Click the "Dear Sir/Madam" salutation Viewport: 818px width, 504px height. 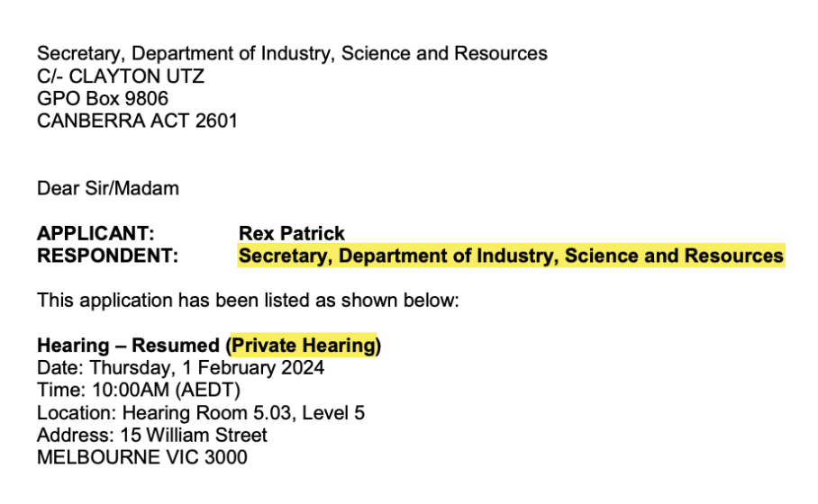108,188
